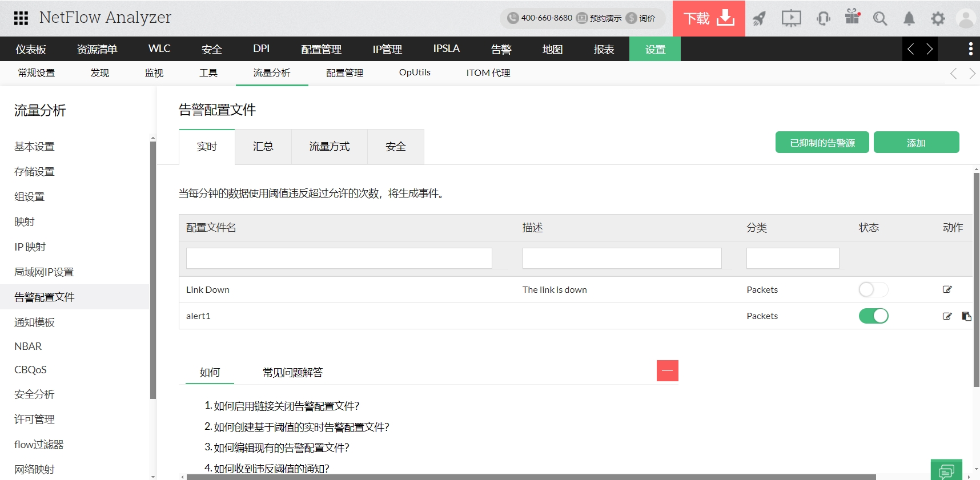
Task: Open the gift box icon
Action: click(x=852, y=17)
